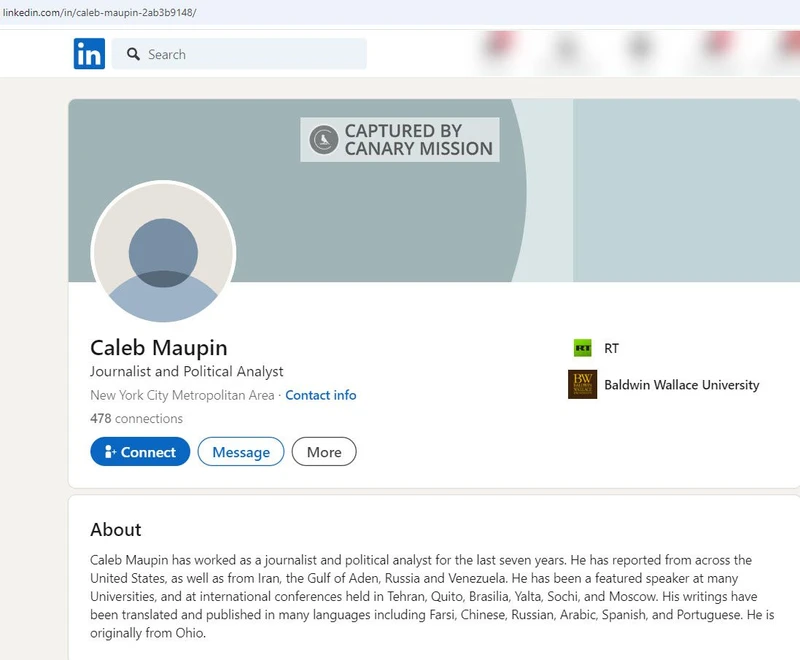Click the Caleb Maupin name heading
800x660 pixels.
[x=156, y=346]
